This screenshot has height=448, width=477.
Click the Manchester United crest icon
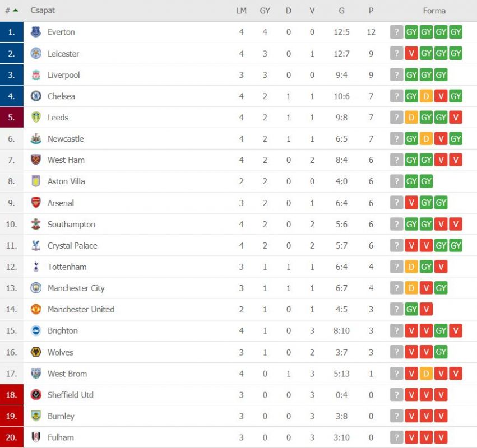[36, 309]
